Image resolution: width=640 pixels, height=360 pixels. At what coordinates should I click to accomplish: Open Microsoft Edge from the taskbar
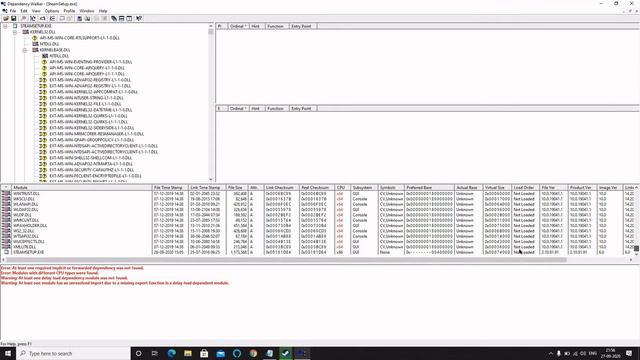click(171, 353)
